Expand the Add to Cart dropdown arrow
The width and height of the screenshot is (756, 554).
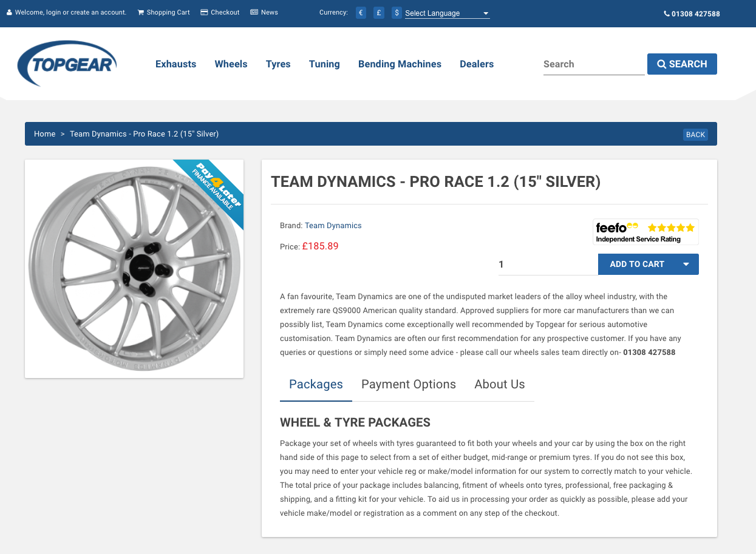pos(686,265)
